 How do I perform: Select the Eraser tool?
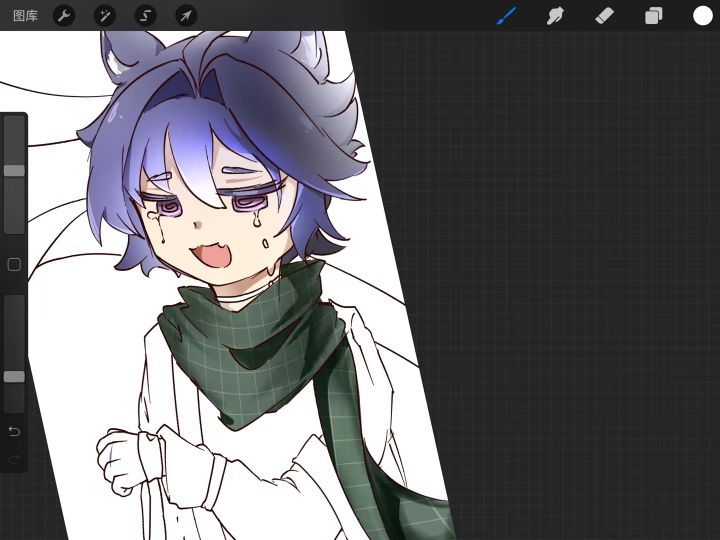pyautogui.click(x=604, y=16)
